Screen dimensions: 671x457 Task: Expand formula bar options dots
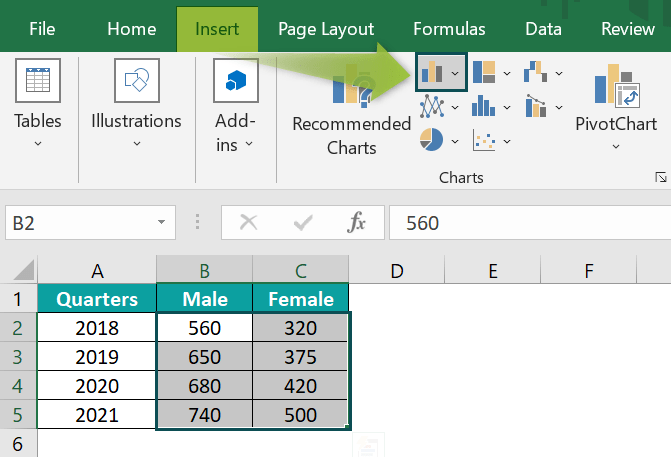(x=197, y=222)
